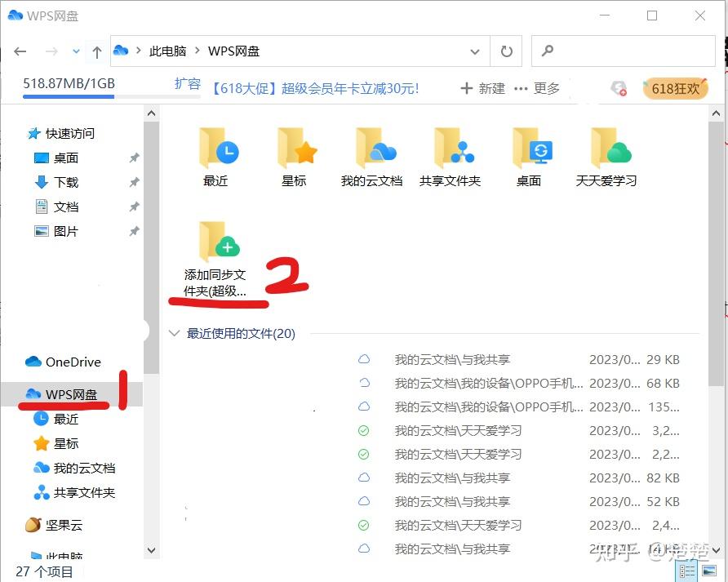The image size is (728, 582).
Task: Click the pin icon next to 图片
Action: [x=134, y=231]
